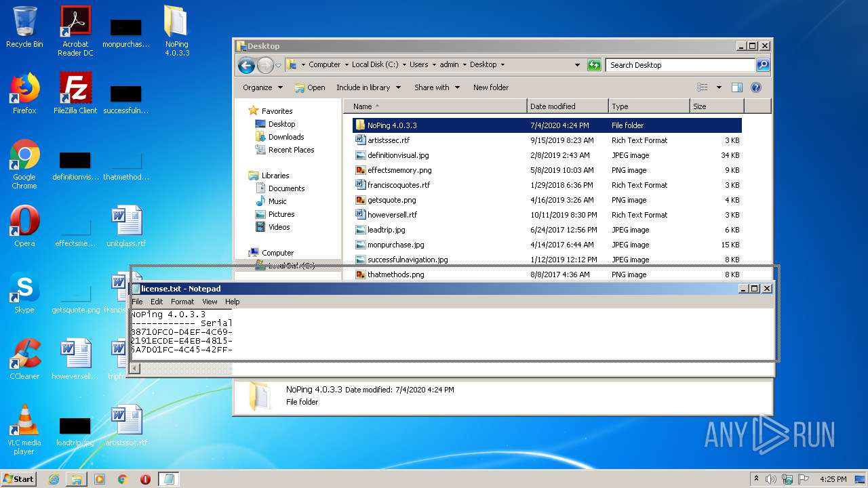The image size is (868, 488).
Task: Open Internet Explorer from taskbar
Action: pos(54,479)
